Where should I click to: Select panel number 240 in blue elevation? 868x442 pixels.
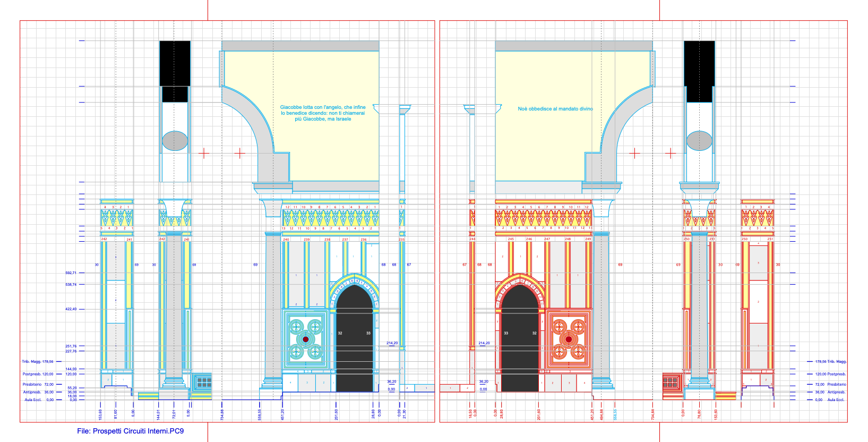point(286,240)
